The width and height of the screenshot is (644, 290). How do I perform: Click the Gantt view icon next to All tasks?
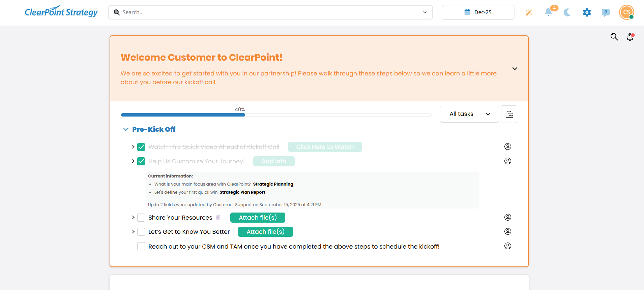point(509,114)
